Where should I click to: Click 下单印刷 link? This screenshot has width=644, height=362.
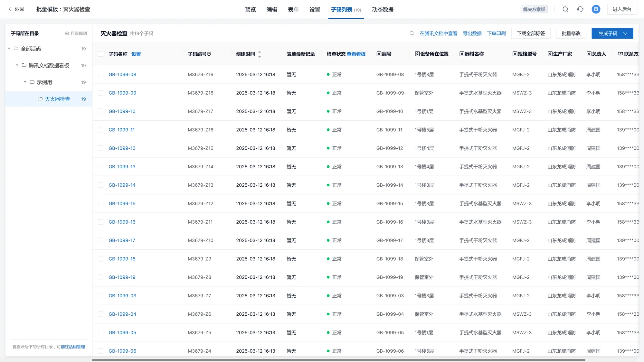pos(496,33)
